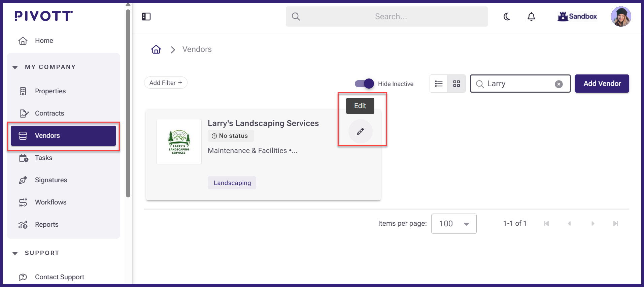Click the Landscaping tag
644x287 pixels.
232,183
